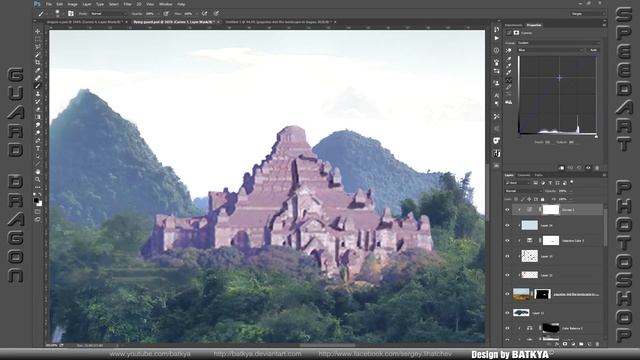Pick the black point eyedropper in Curves

pos(509,59)
